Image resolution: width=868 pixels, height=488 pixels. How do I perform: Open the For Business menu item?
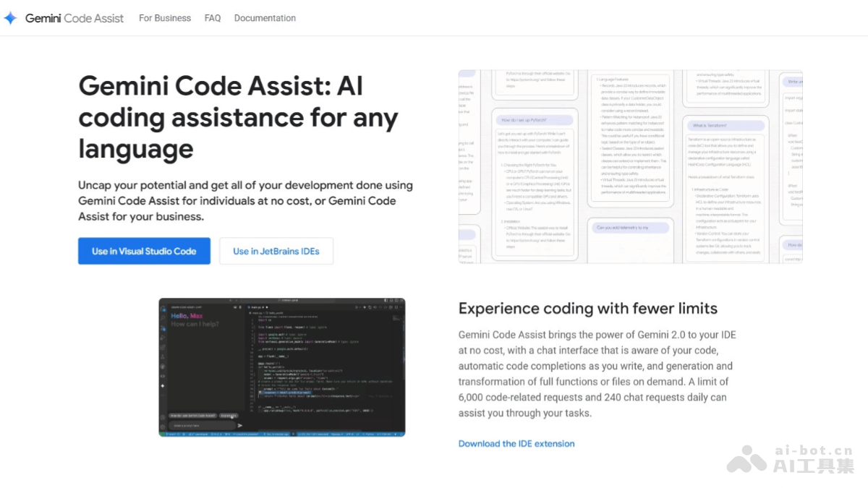click(164, 18)
